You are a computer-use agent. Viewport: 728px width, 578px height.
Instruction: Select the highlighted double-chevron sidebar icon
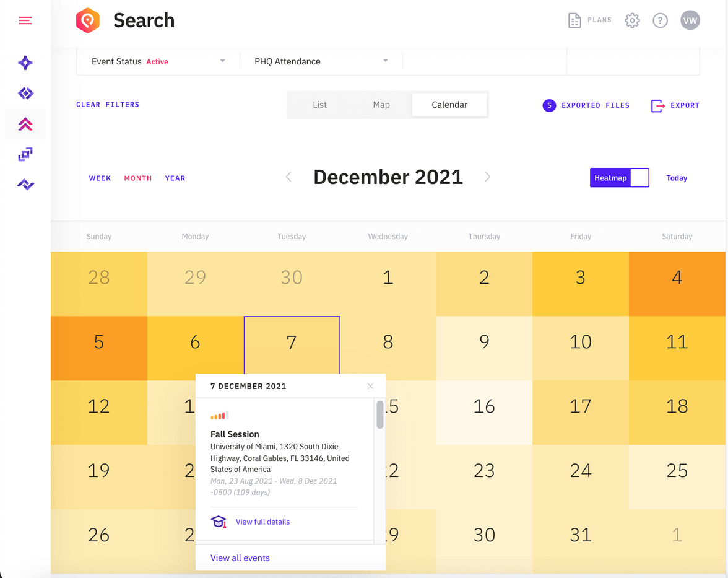pos(25,124)
